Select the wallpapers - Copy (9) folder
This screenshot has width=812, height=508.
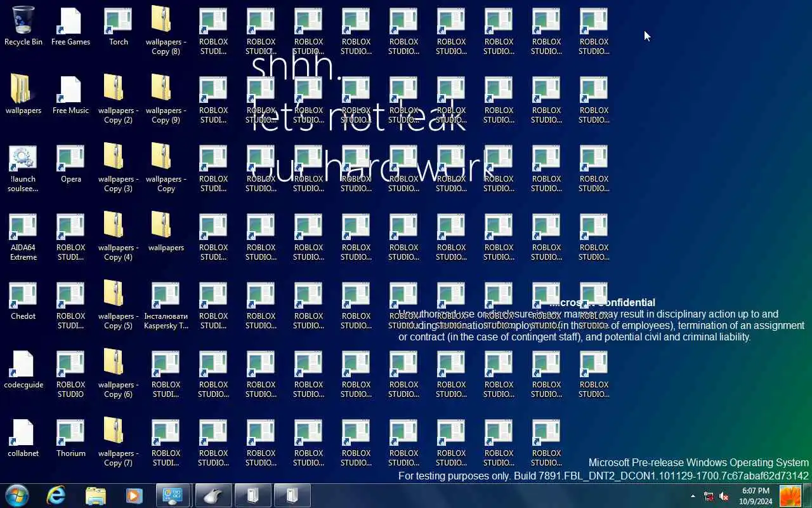point(166,99)
